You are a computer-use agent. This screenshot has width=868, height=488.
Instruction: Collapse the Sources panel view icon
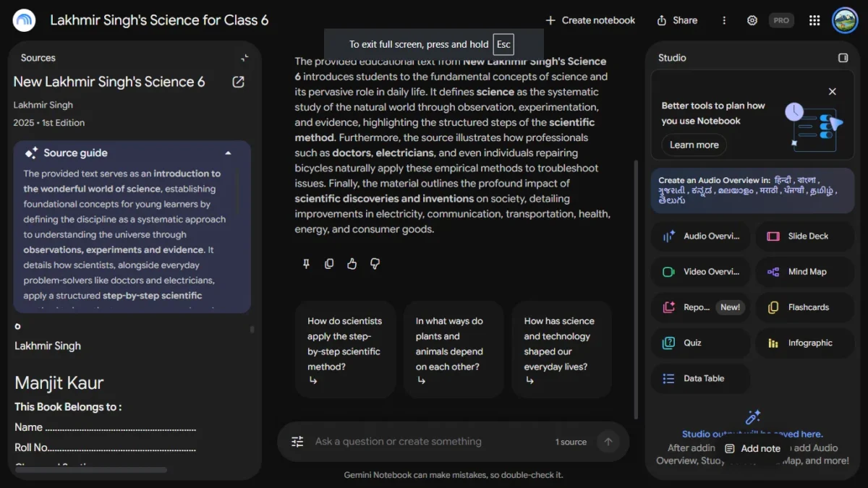(244, 58)
